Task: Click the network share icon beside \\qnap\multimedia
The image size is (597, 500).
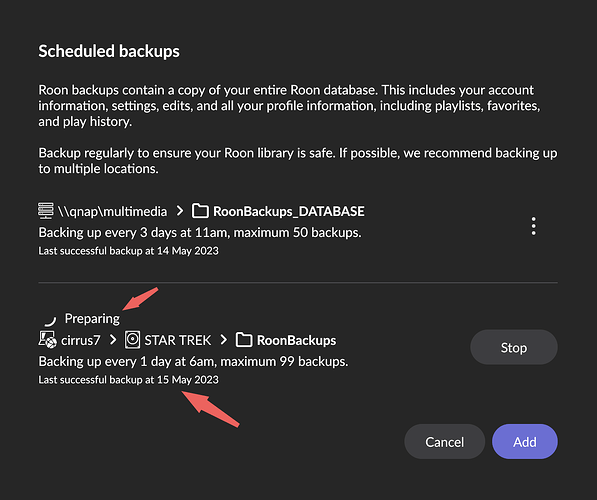Action: coord(46,211)
